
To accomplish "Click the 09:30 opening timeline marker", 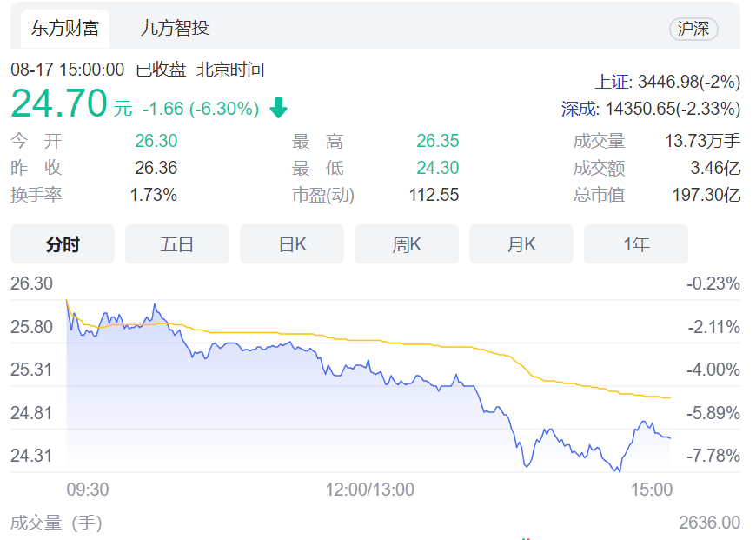I will pyautogui.click(x=88, y=490).
